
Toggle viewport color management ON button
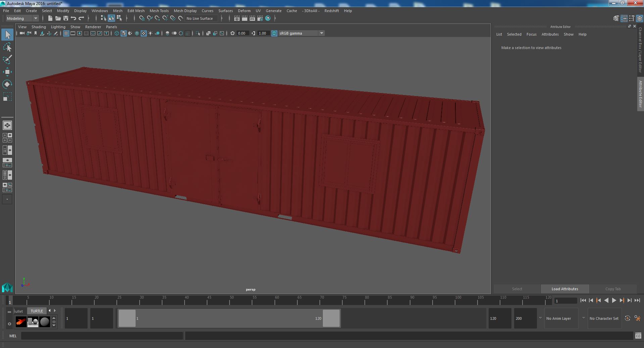tap(274, 33)
